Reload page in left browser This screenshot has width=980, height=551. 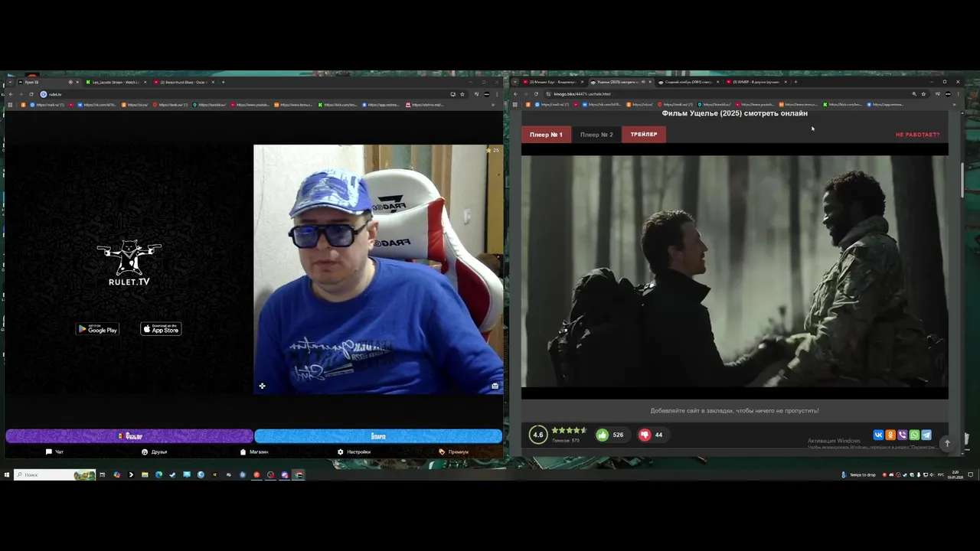31,94
